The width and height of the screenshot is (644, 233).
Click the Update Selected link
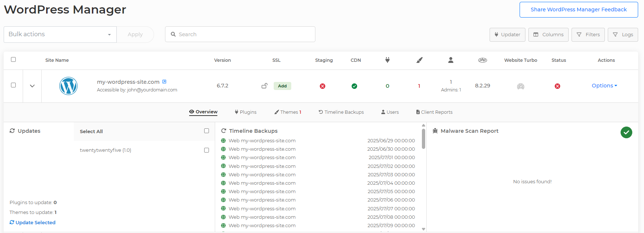[33, 222]
